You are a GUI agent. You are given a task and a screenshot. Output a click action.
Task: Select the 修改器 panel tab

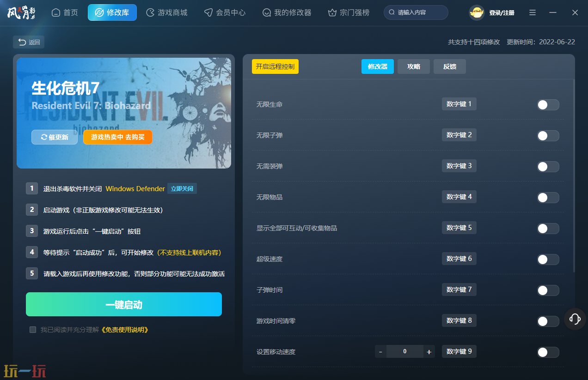378,66
